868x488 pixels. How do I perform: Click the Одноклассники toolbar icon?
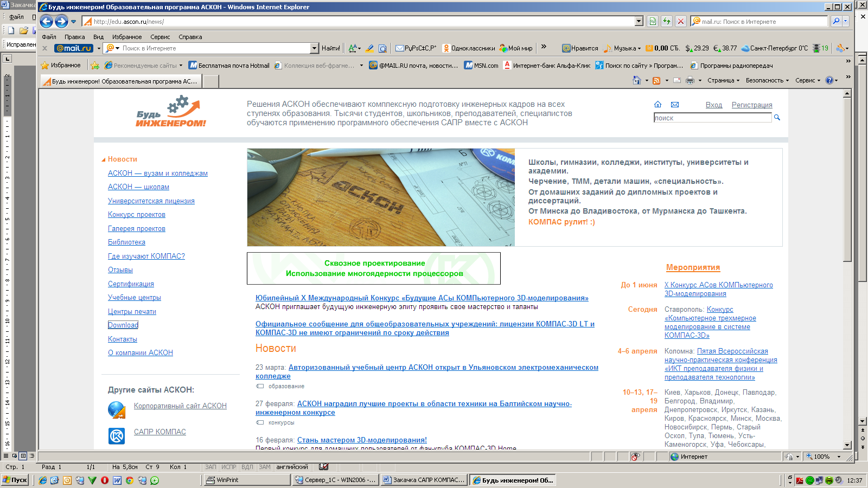446,48
